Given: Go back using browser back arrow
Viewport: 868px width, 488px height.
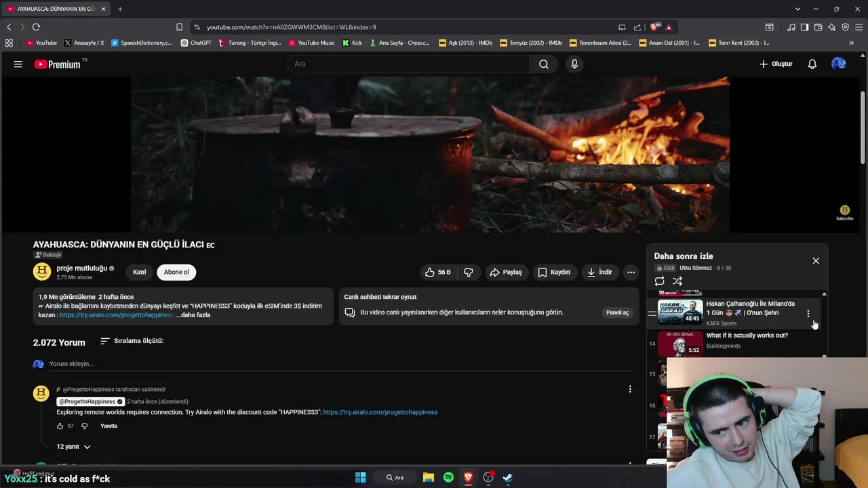Looking at the screenshot, I should [x=9, y=27].
